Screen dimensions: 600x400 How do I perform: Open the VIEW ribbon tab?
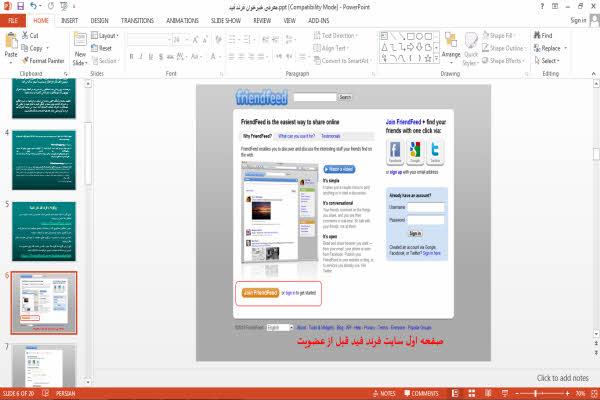click(290, 21)
